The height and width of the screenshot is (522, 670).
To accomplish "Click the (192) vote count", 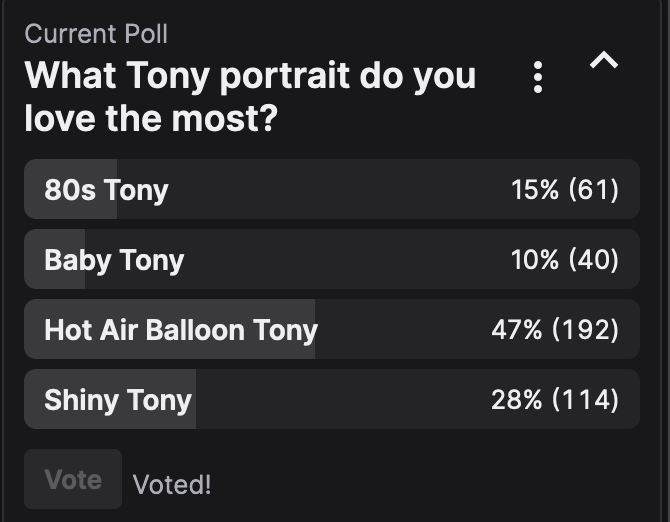I will pos(585,330).
